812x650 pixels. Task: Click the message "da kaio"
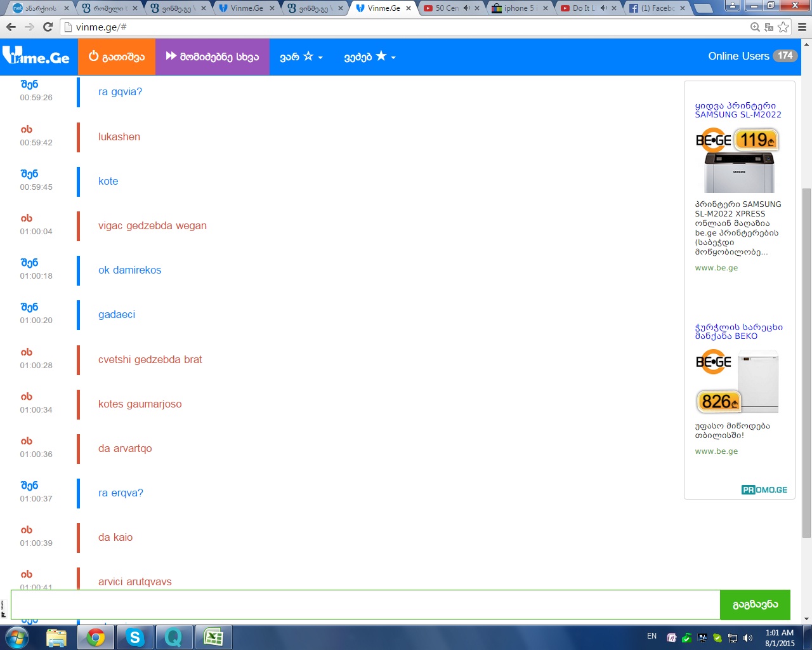(x=115, y=537)
